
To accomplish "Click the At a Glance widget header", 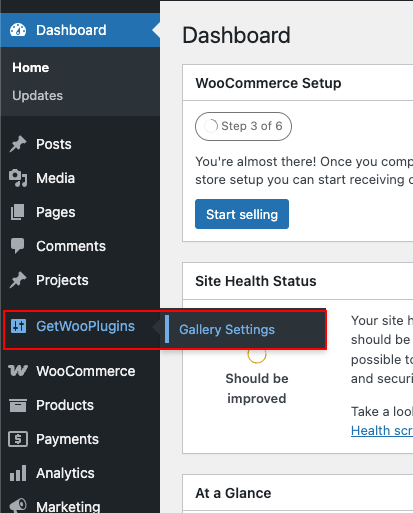I will coord(233,493).
